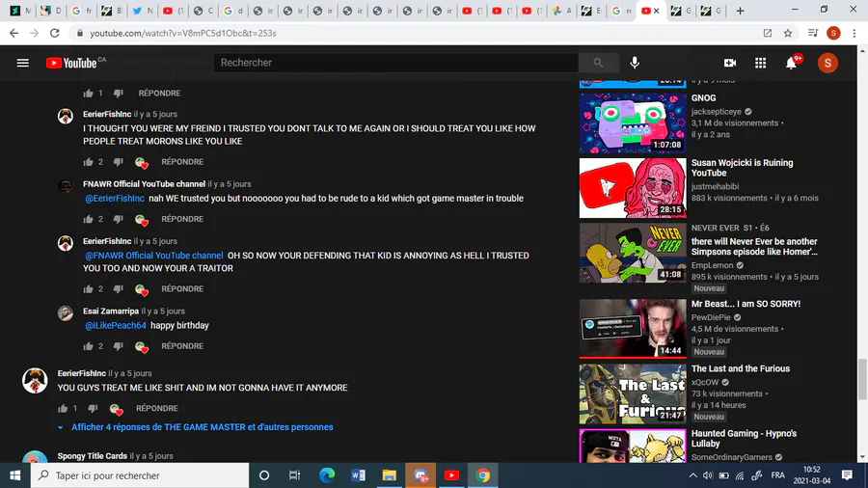Open the GNOG video thumbnail

click(633, 122)
